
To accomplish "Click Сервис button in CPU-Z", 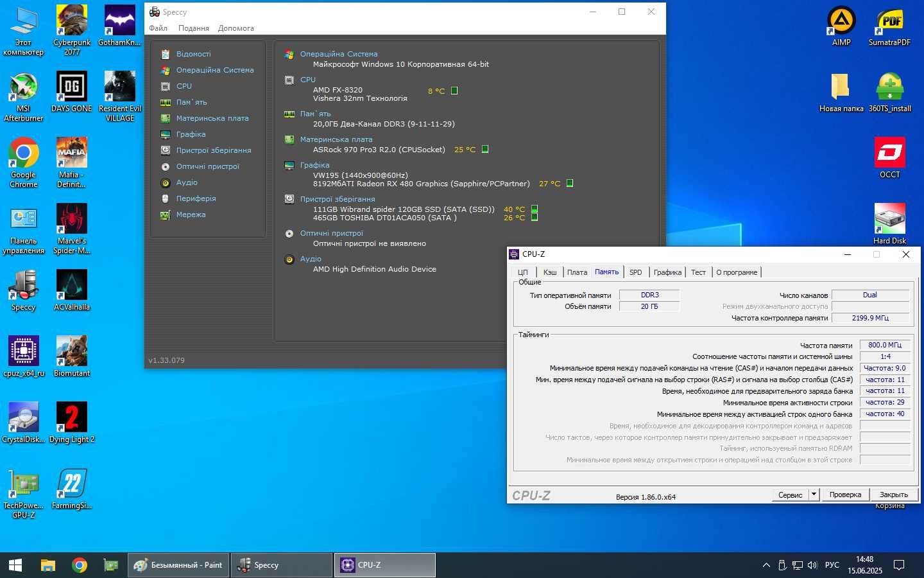I will [x=790, y=495].
